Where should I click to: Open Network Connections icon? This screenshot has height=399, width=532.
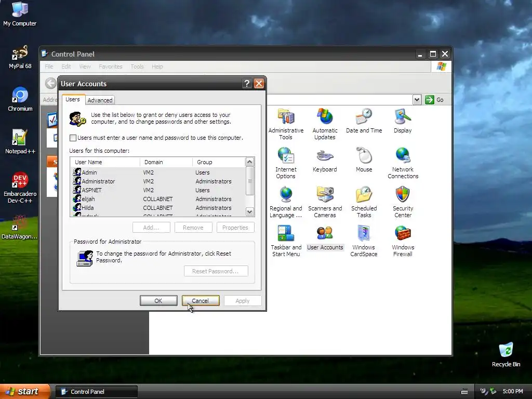[x=403, y=163]
